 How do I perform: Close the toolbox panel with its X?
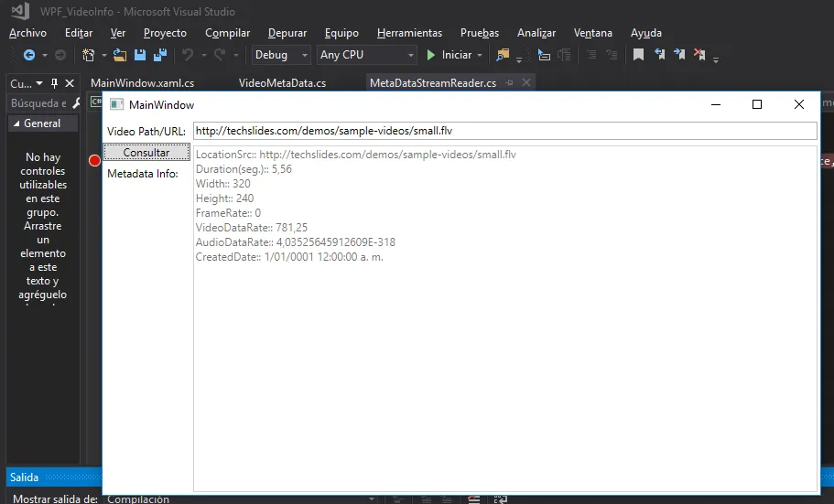tap(70, 83)
